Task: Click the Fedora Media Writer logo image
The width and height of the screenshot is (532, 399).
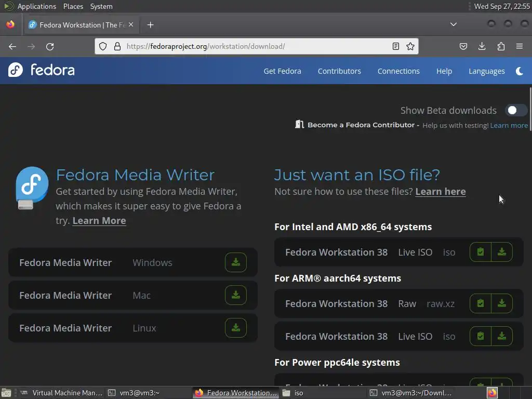Action: pyautogui.click(x=32, y=188)
